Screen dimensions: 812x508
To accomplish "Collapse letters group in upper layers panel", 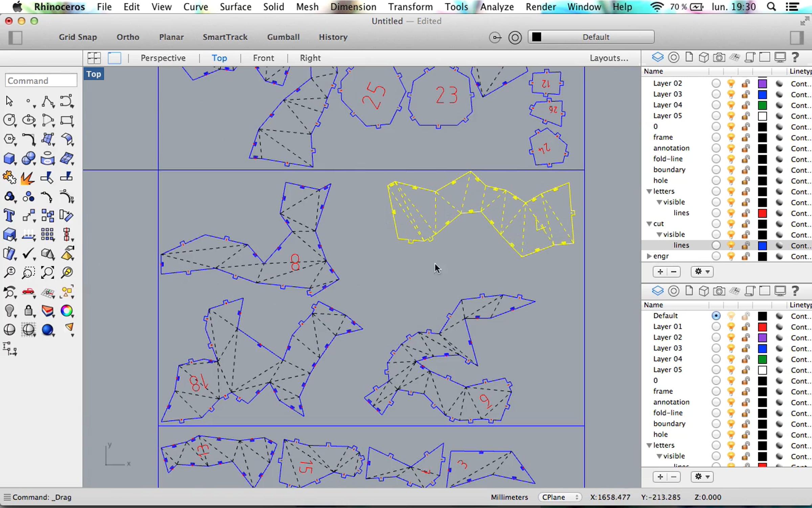I will [649, 191].
